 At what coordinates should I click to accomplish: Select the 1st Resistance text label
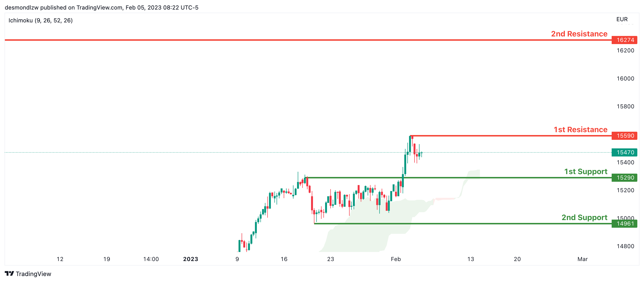(x=580, y=130)
